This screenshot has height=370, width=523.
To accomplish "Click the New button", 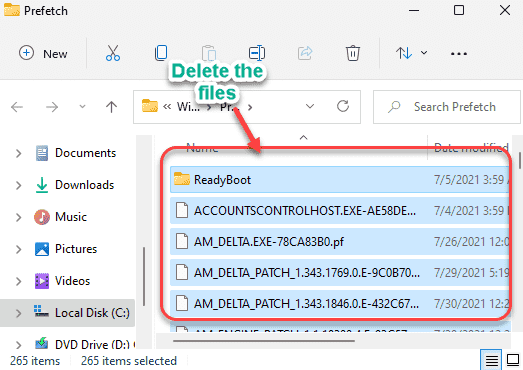I will click(x=43, y=53).
